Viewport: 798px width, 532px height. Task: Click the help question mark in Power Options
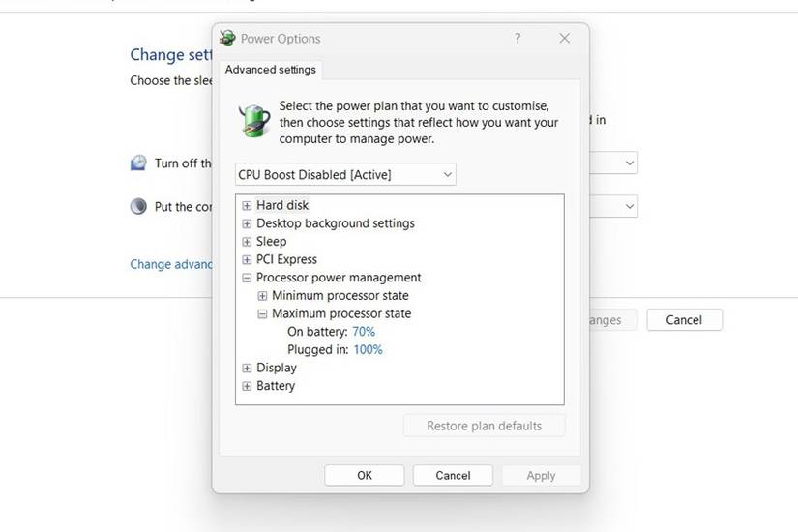[x=517, y=38]
